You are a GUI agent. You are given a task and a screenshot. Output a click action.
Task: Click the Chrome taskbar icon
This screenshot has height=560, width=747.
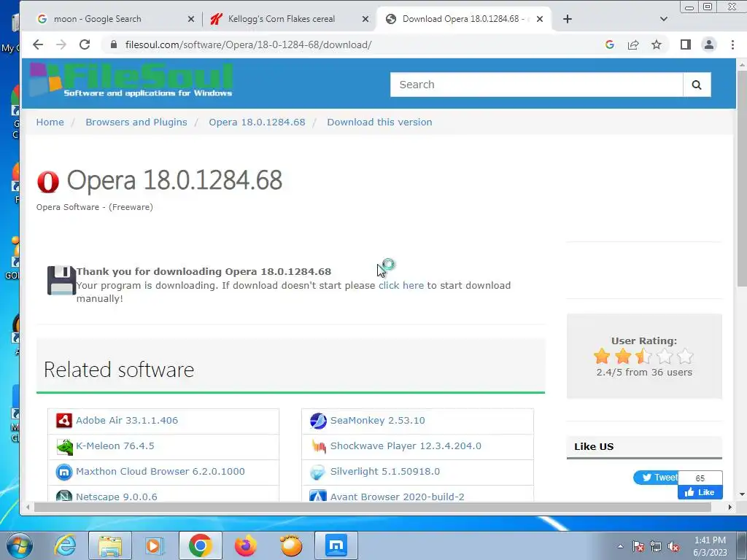pos(200,545)
